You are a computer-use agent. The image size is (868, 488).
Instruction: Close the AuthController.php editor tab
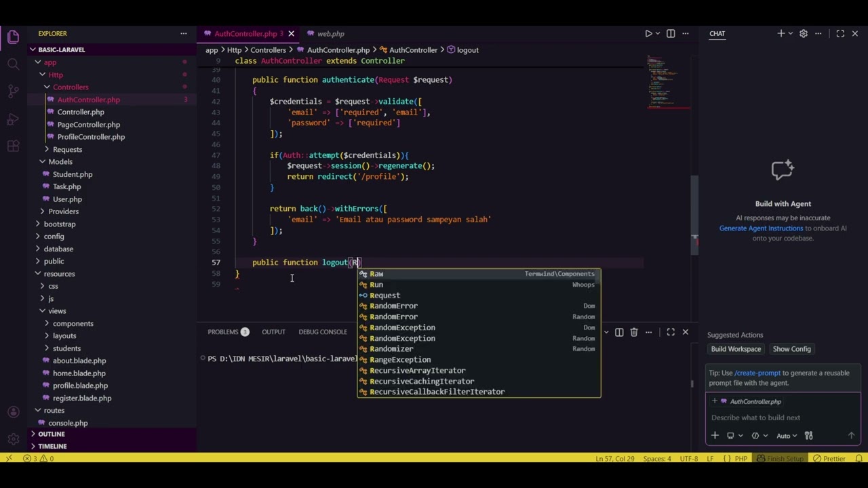[291, 33]
